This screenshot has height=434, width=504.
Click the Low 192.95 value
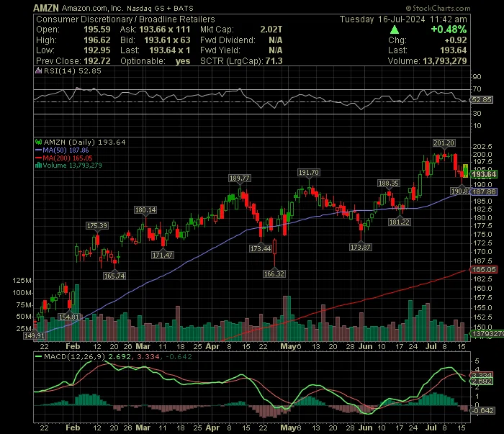click(96, 50)
